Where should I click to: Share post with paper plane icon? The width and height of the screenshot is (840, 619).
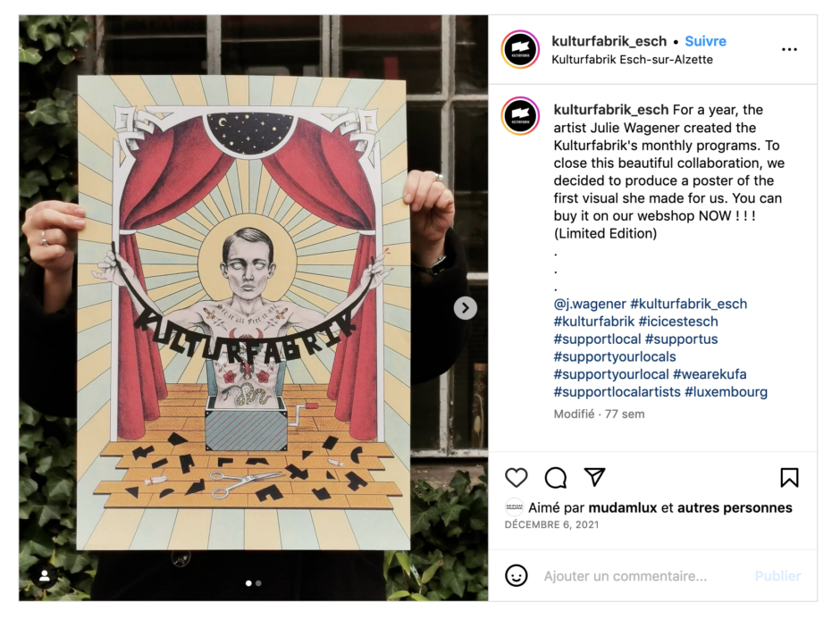tap(594, 477)
